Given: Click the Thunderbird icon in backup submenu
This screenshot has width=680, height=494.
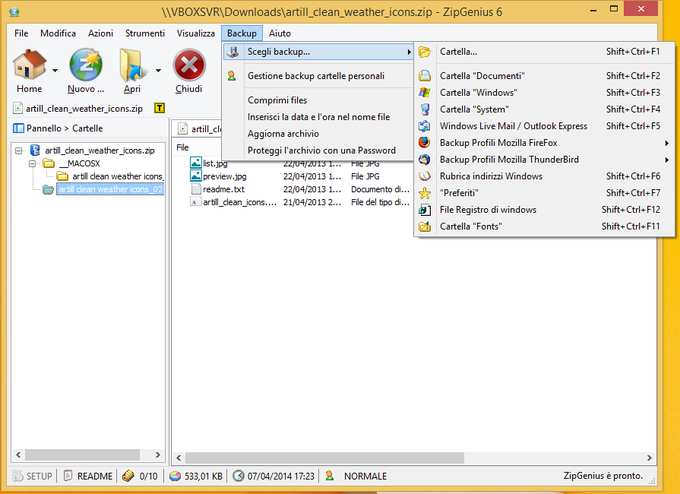Looking at the screenshot, I should (425, 159).
